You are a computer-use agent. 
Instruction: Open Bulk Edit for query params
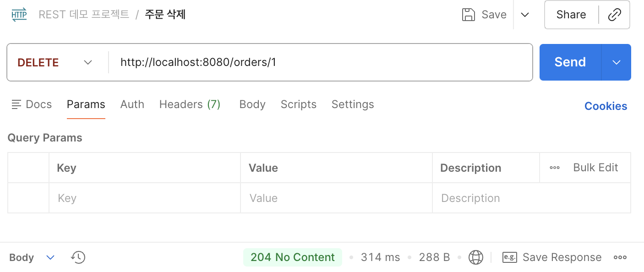pyautogui.click(x=595, y=168)
